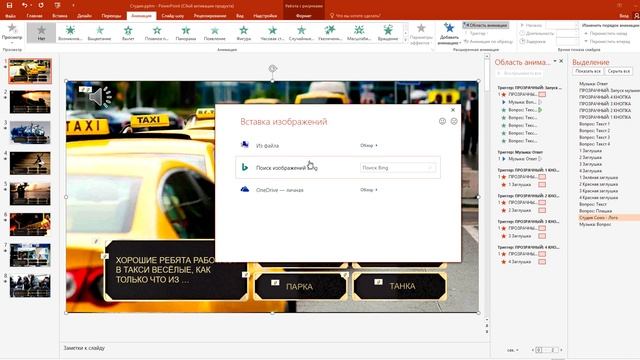The height and width of the screenshot is (360, 640).
Task: Apply the Увеличение с поворотом effect
Action: [x=330, y=33]
